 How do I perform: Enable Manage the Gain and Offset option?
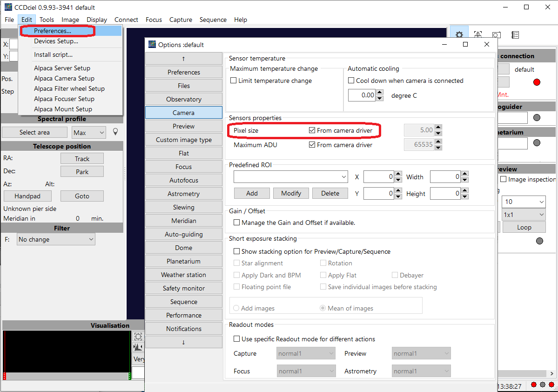[237, 223]
